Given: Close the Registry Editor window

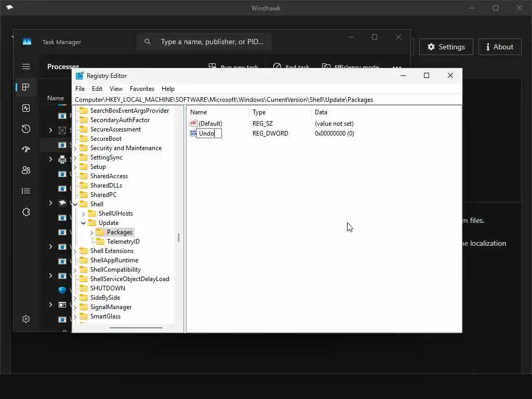Looking at the screenshot, I should click(x=450, y=75).
